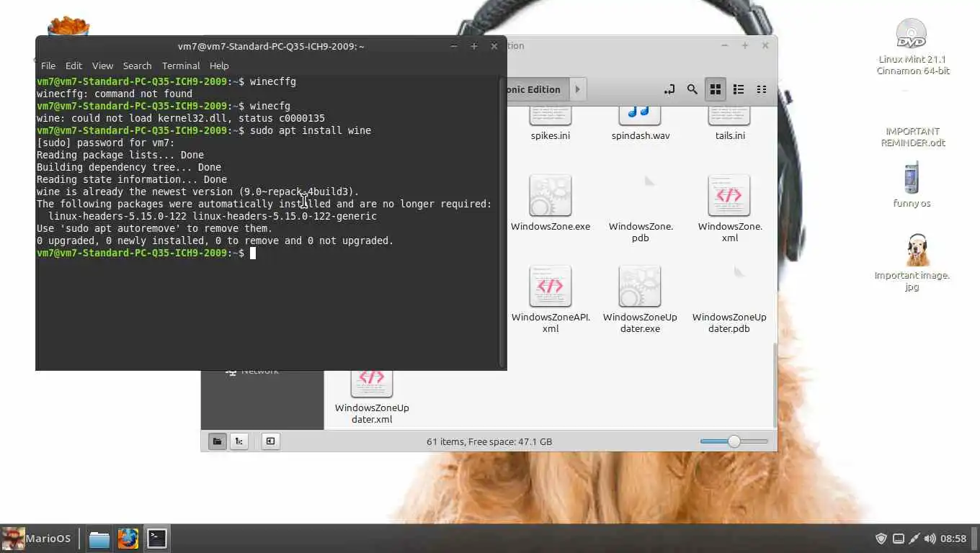Open the 08:58 clock calendar
Screen dimensions: 980x553
pos(953,539)
